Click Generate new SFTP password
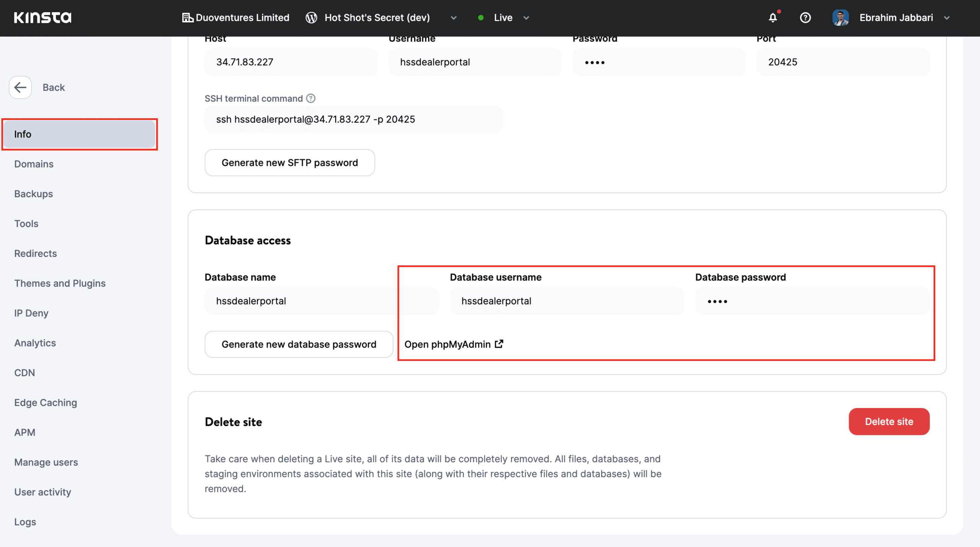 coord(289,163)
